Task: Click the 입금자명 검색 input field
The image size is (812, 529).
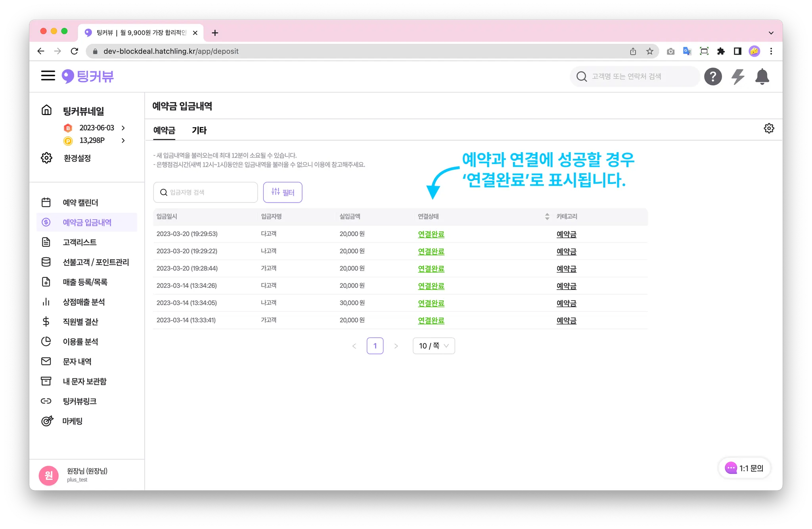Action: click(210, 192)
